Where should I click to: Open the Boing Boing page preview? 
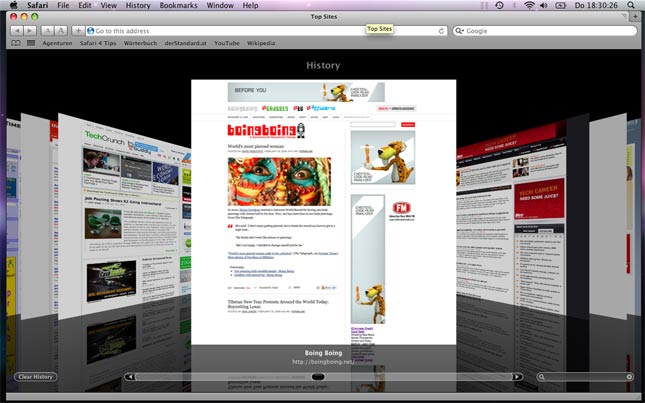pos(323,212)
